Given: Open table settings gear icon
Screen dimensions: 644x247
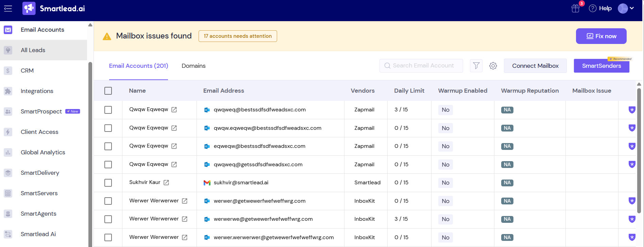Looking at the screenshot, I should coord(493,66).
